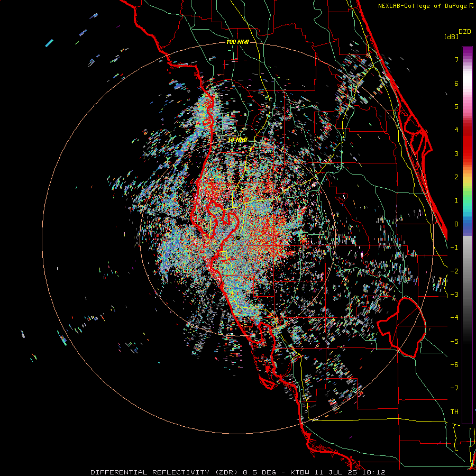
Task: Click the 6 dB scale label
Action: (x=456, y=83)
